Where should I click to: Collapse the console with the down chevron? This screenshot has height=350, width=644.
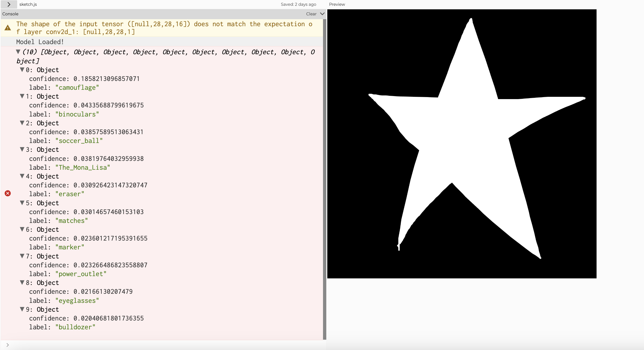[322, 14]
